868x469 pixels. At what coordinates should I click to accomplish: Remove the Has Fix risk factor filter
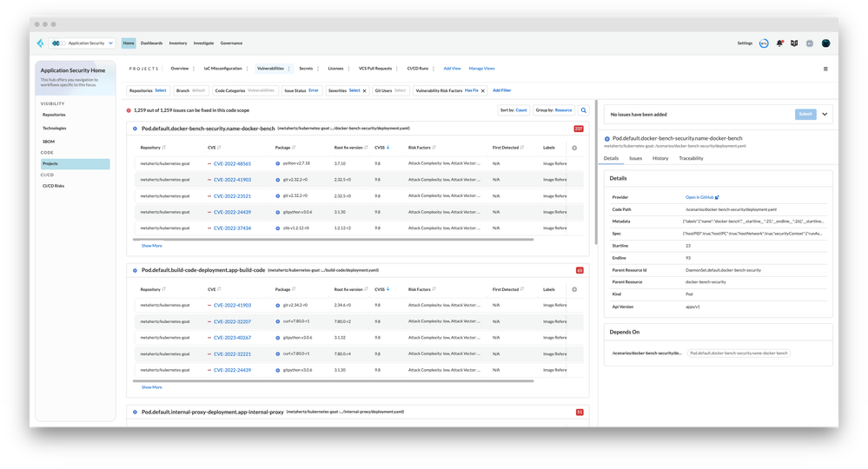coord(483,90)
